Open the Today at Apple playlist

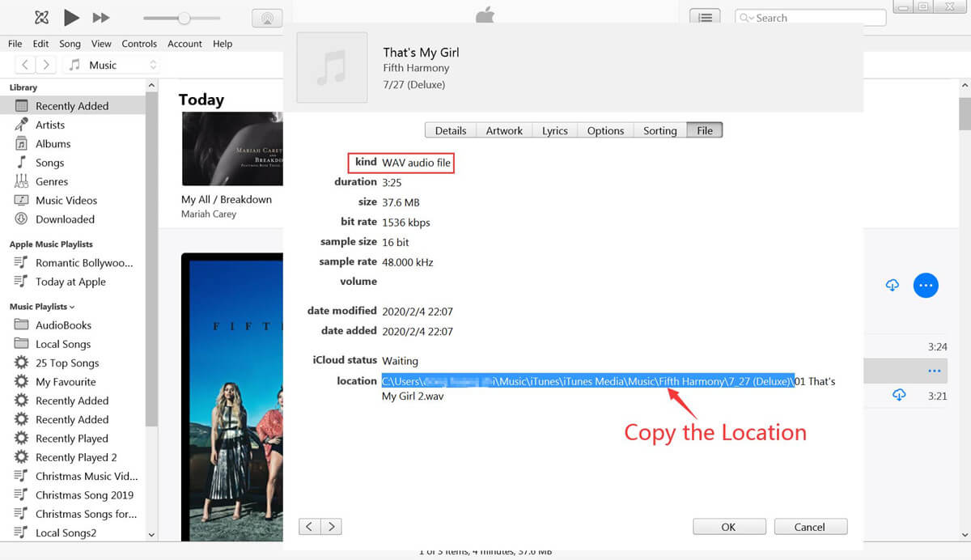pos(72,282)
